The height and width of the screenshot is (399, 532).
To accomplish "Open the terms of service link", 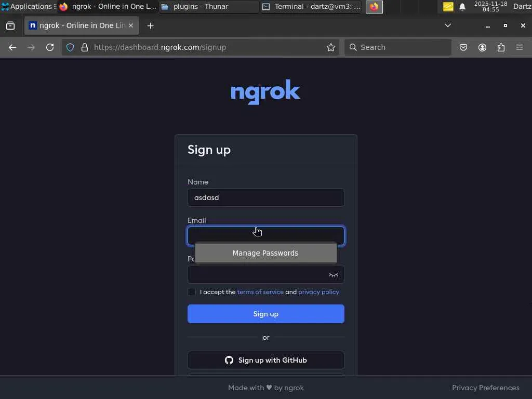I will (260, 292).
